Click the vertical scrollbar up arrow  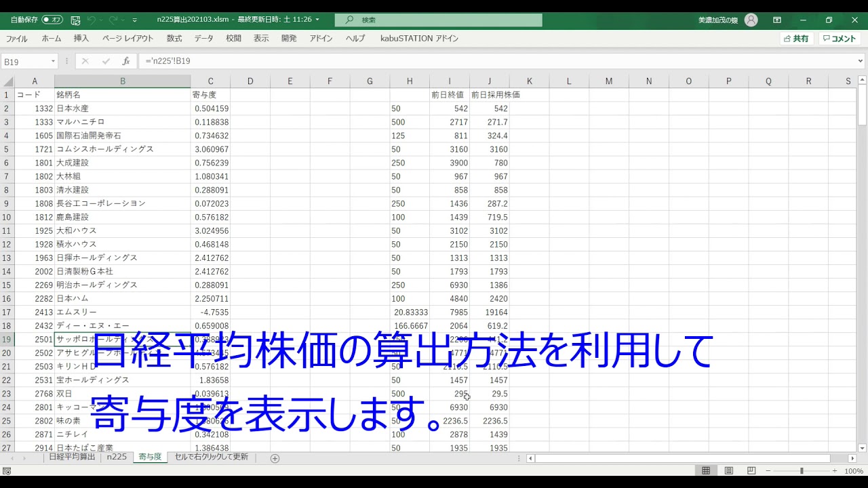click(x=862, y=81)
